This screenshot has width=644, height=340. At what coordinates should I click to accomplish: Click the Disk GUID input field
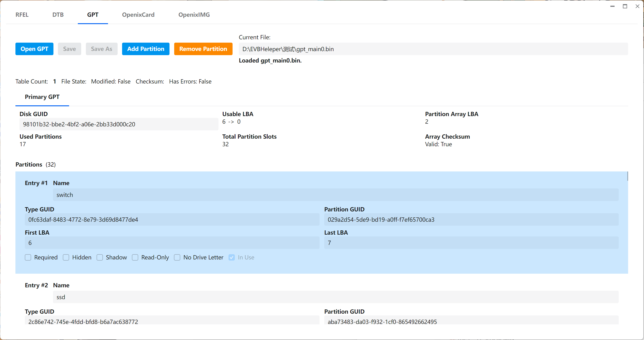pyautogui.click(x=119, y=124)
